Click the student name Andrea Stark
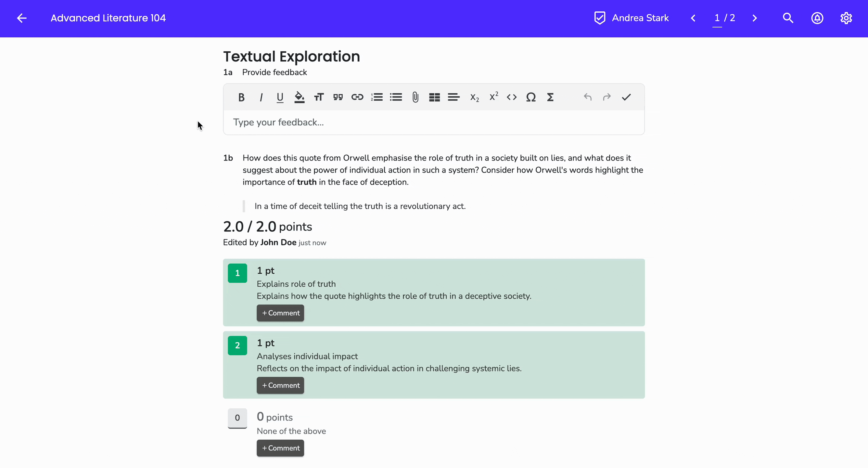The width and height of the screenshot is (868, 468). tap(640, 18)
